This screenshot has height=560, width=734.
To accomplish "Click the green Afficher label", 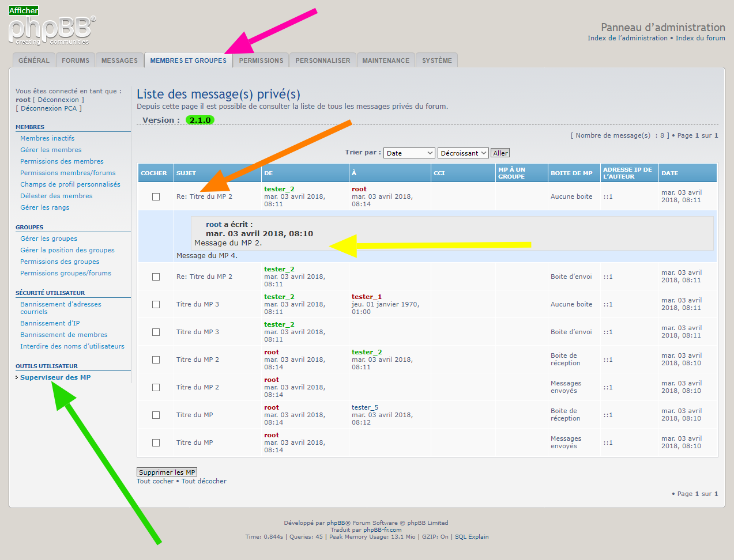I will click(24, 10).
